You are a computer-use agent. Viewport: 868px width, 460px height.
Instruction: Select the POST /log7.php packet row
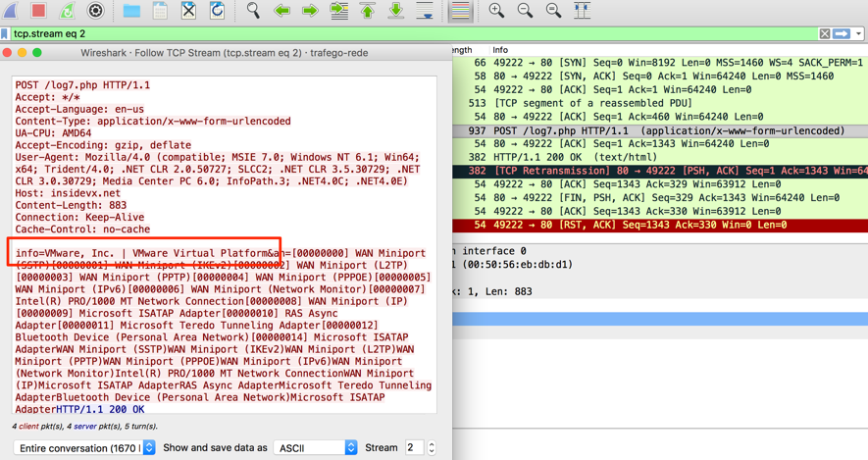tap(660, 130)
